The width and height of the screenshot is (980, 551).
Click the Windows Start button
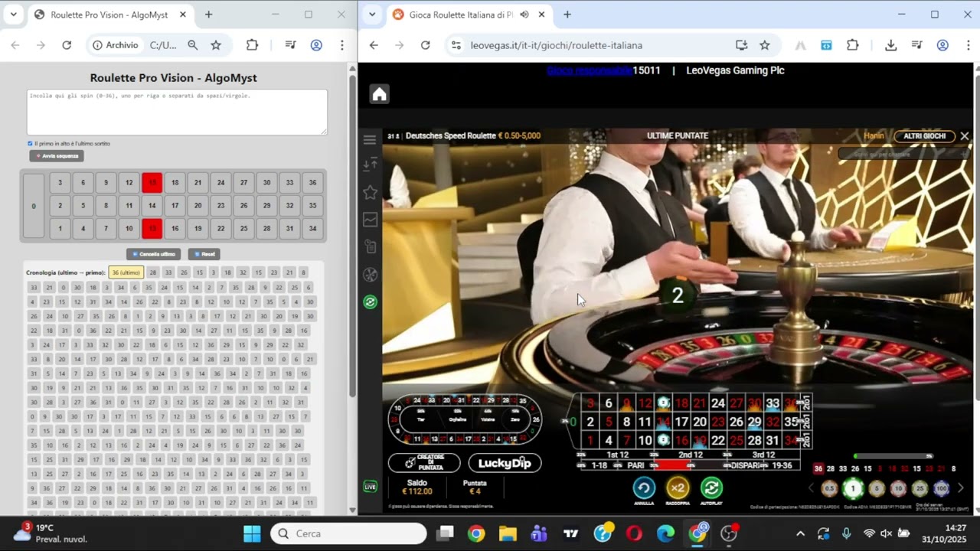[x=252, y=533]
